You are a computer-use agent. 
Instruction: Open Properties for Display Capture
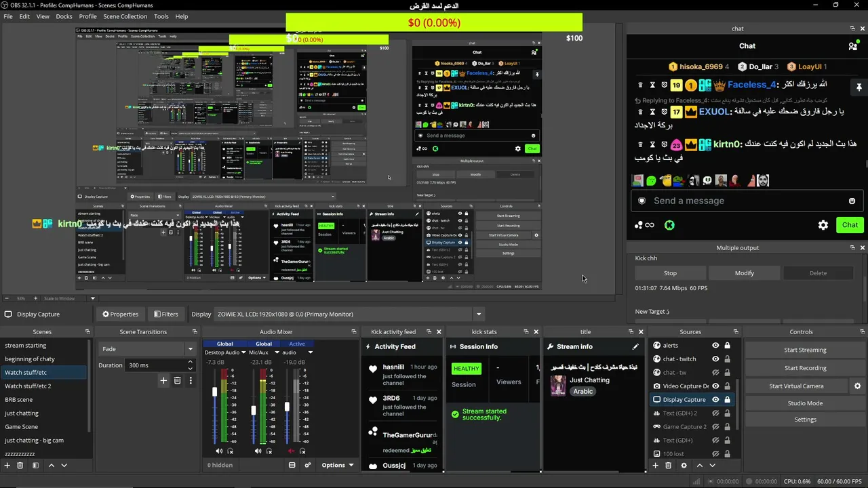(120, 314)
